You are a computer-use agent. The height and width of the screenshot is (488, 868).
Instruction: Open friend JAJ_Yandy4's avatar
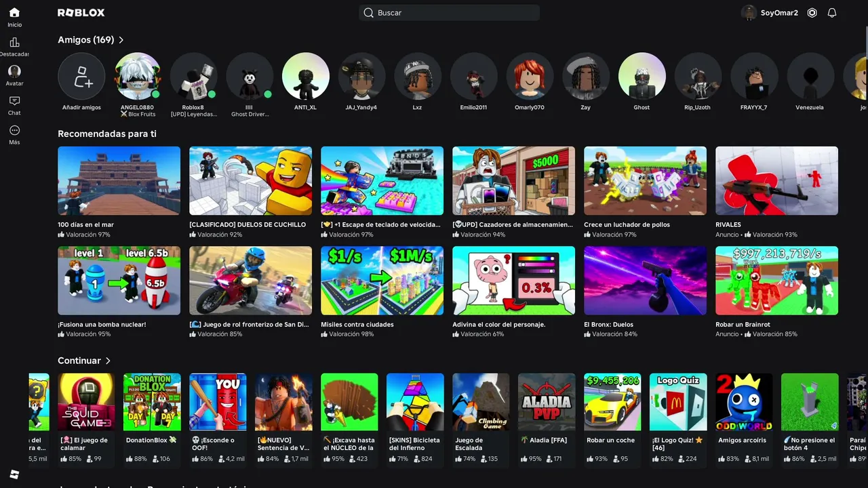361,76
